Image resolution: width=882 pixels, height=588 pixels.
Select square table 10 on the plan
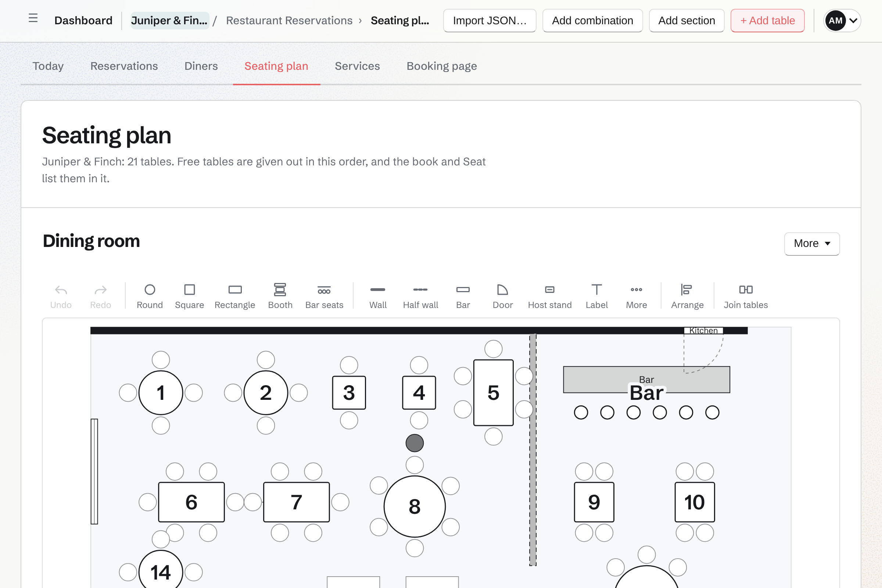click(x=695, y=502)
